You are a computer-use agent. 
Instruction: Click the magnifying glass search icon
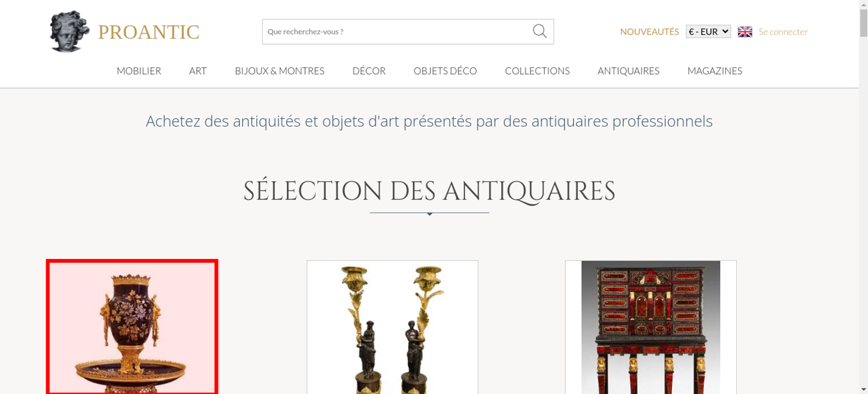tap(539, 31)
